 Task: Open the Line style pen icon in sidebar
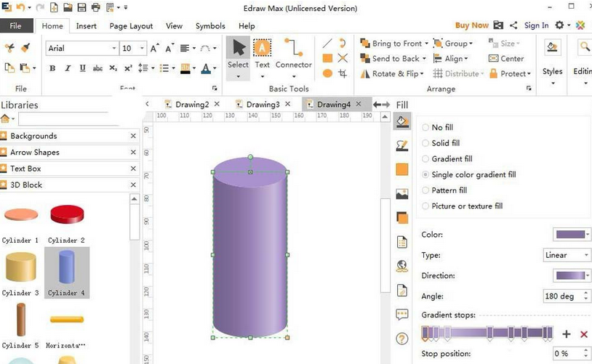click(402, 145)
